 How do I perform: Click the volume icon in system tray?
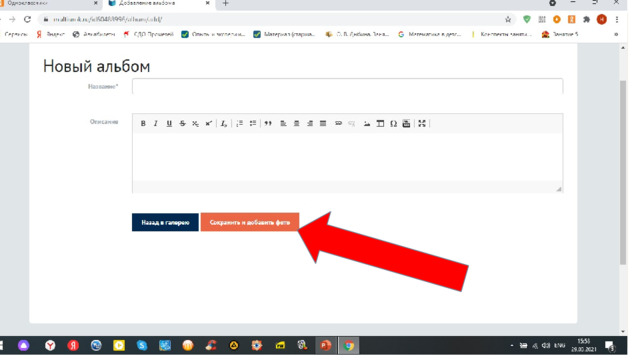(546, 346)
